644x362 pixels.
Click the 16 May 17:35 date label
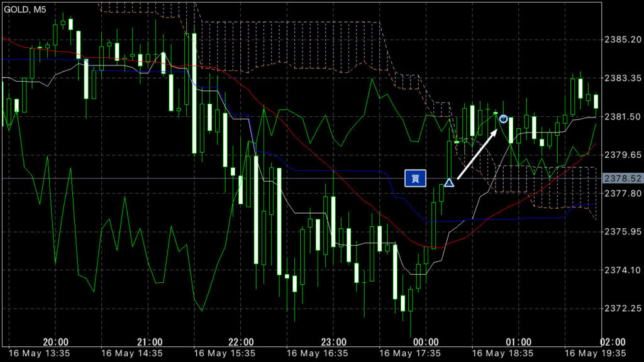click(410, 353)
